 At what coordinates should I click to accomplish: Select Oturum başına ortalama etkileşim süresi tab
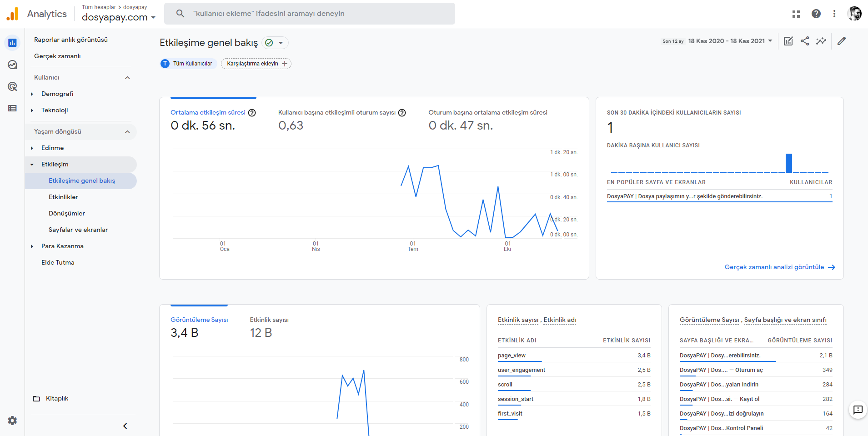tap(488, 120)
